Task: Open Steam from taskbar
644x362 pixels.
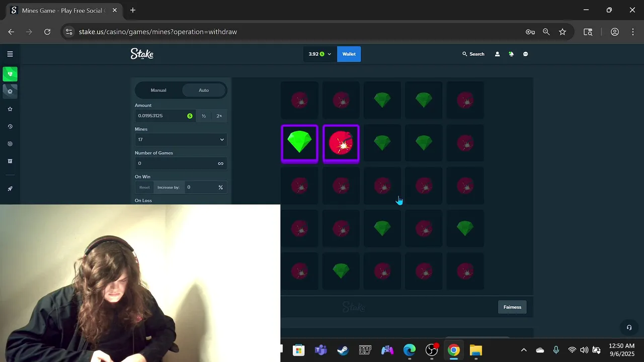Action: pyautogui.click(x=343, y=350)
